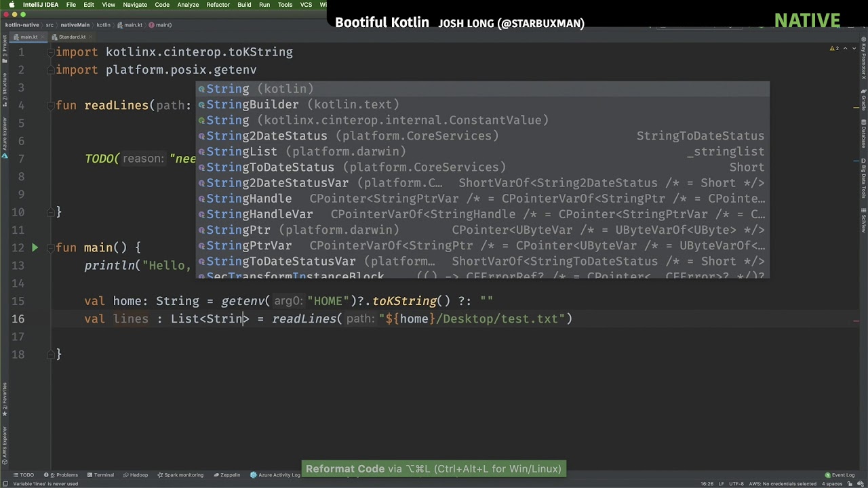This screenshot has width=868, height=488.
Task: Select StringHandle completion suggestion
Action: pos(483,199)
